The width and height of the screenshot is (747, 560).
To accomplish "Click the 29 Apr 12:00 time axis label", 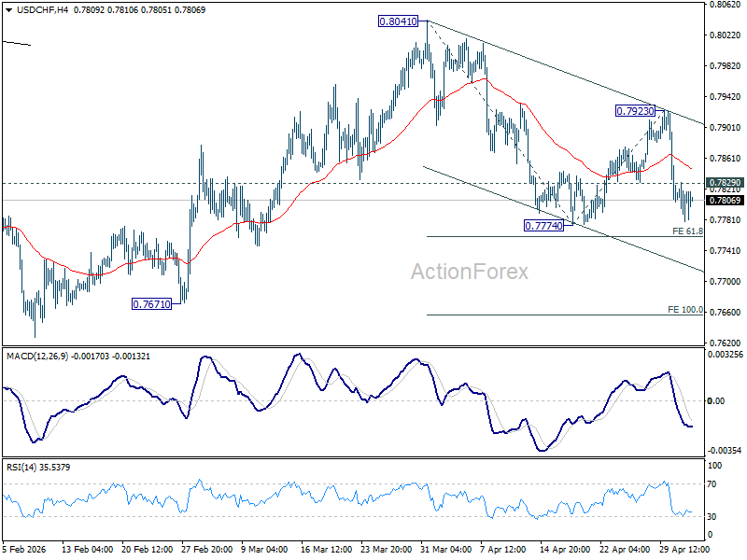I will click(x=684, y=549).
